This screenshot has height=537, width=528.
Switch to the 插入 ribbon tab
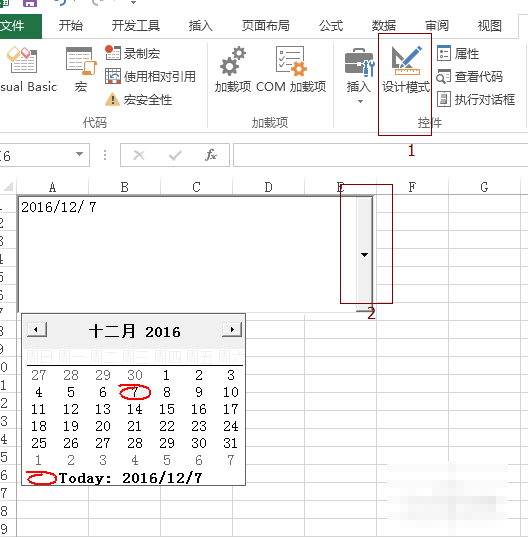(x=201, y=26)
